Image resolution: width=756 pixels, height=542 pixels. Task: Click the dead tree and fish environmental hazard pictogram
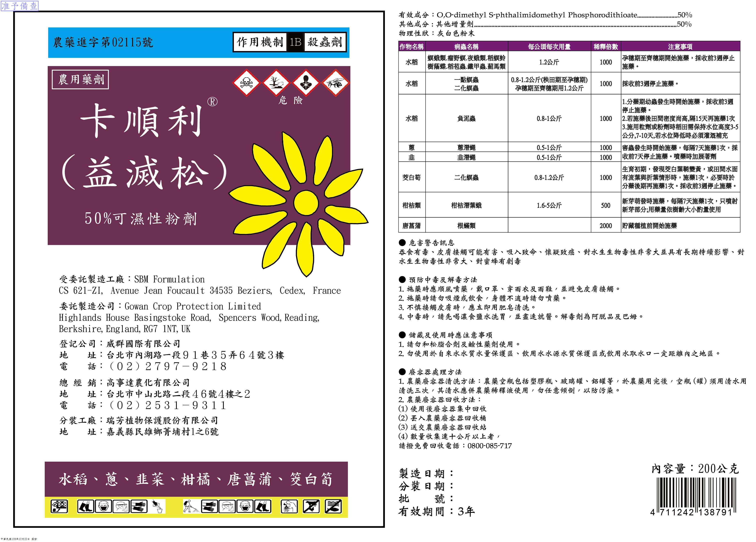276,83
